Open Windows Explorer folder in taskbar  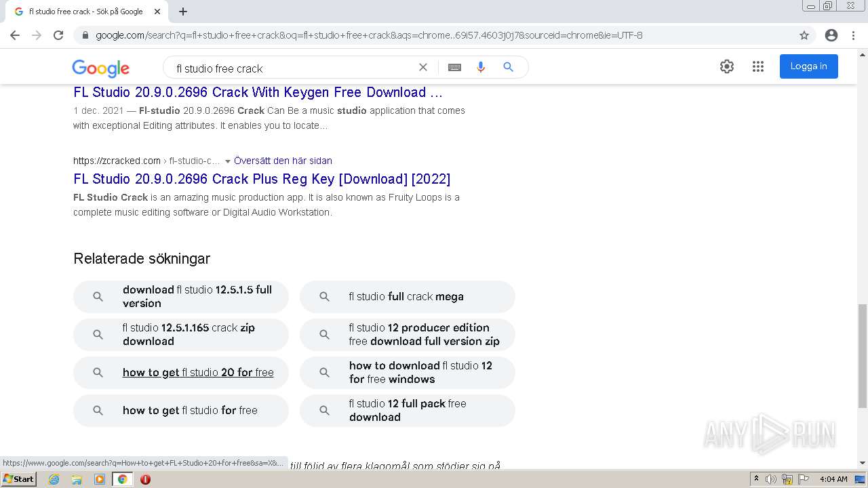point(77,479)
